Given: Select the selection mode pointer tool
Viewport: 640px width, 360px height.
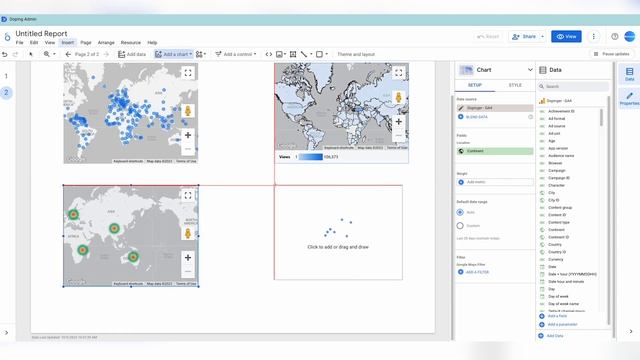Looking at the screenshot, I should [31, 54].
